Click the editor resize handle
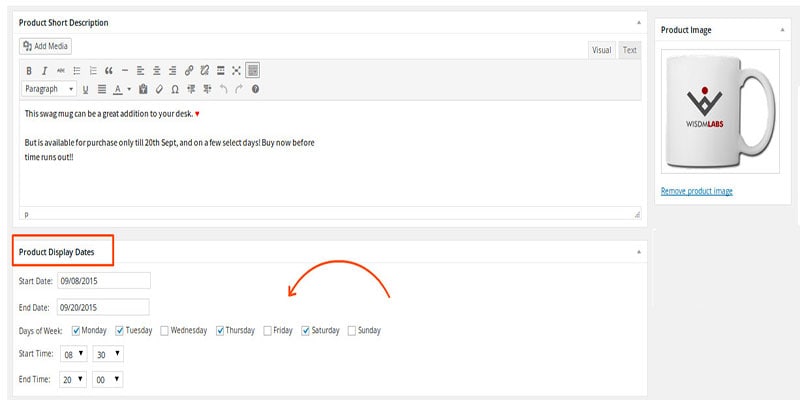Image resolution: width=800 pixels, height=400 pixels. click(637, 215)
